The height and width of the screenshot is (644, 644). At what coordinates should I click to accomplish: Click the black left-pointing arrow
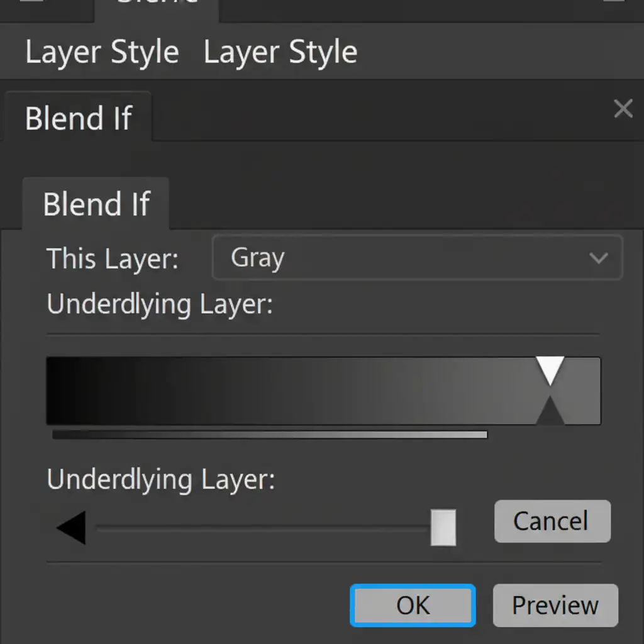tap(71, 528)
